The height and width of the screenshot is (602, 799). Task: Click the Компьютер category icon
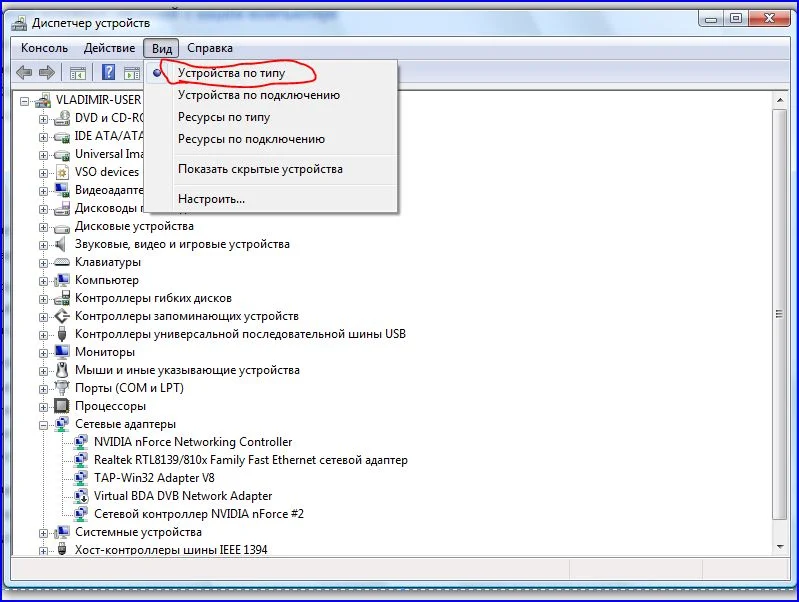point(62,280)
